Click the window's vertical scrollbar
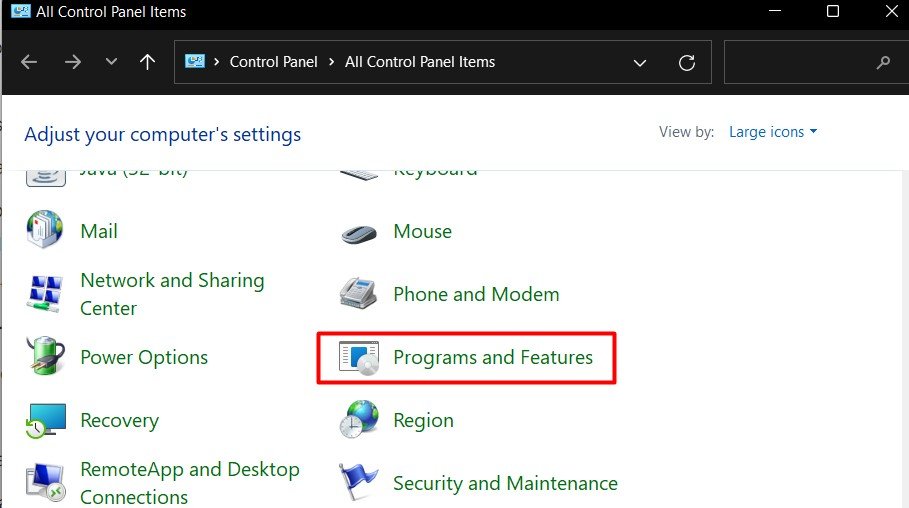The width and height of the screenshot is (909, 508). tap(904, 339)
